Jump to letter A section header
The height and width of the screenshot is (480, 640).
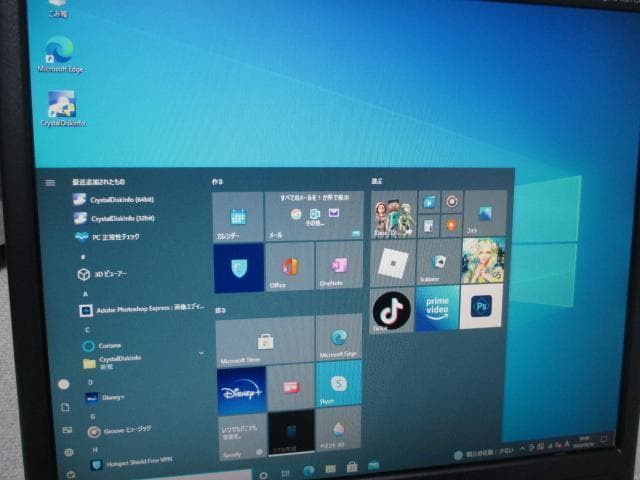(x=85, y=294)
